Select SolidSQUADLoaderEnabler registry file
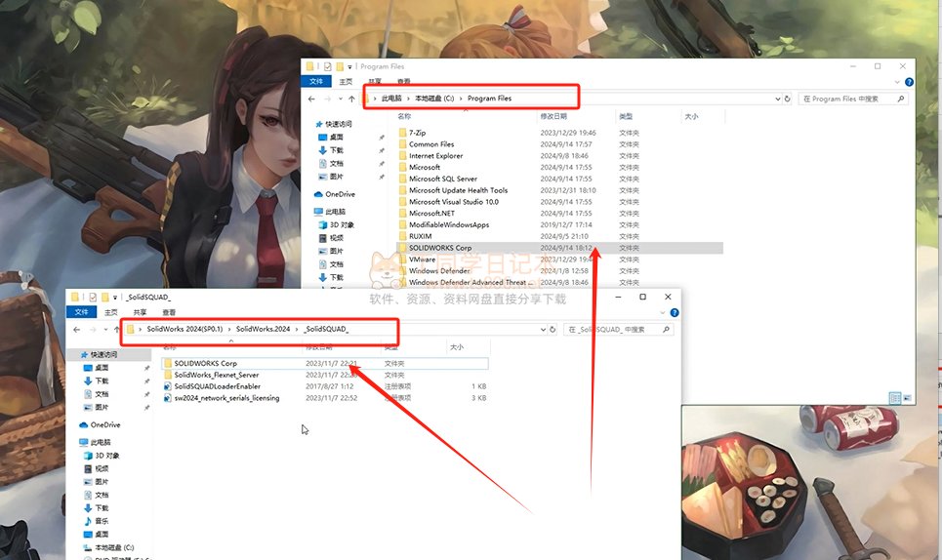Image resolution: width=942 pixels, height=560 pixels. point(217,386)
